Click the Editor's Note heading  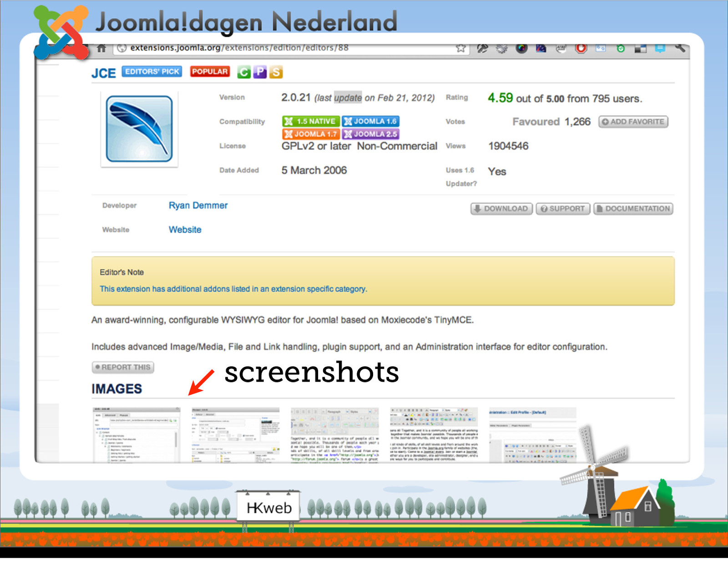click(x=122, y=272)
